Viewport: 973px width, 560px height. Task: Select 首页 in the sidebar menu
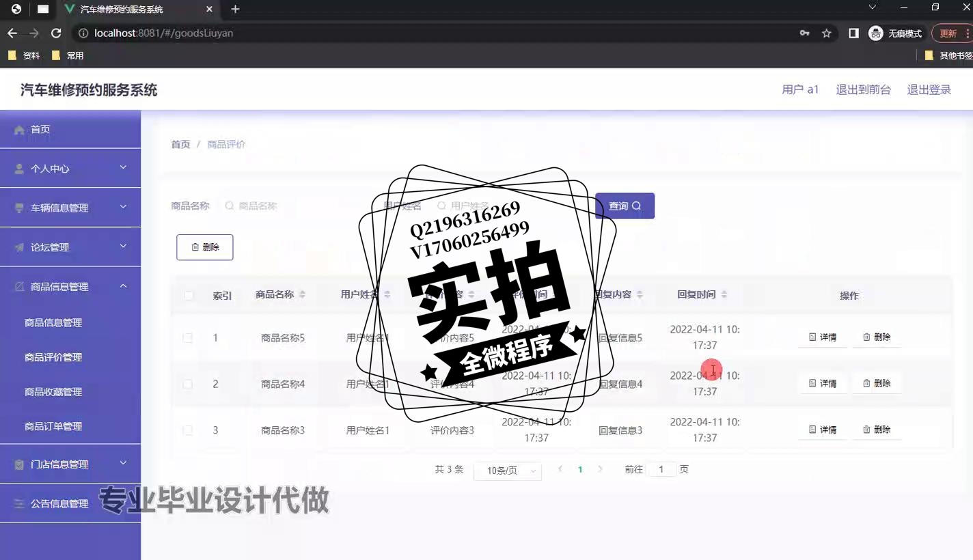tap(70, 129)
